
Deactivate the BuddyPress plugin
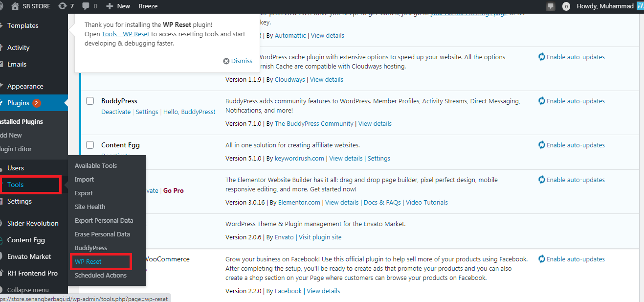(116, 112)
